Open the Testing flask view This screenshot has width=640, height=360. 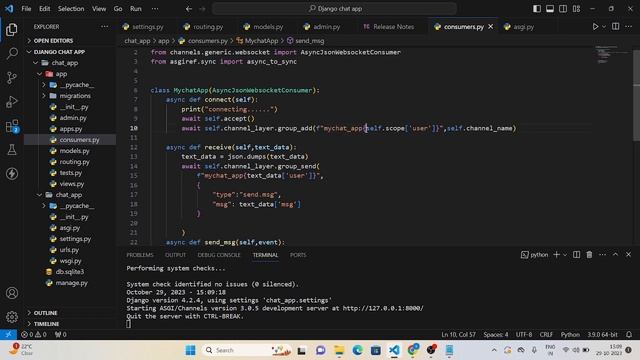12,149
